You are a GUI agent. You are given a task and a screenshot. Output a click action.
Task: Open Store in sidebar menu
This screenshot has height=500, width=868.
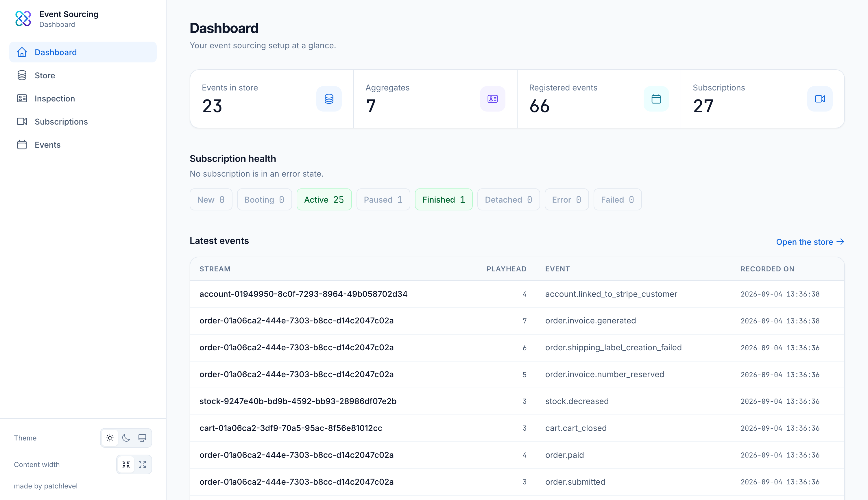coord(83,75)
